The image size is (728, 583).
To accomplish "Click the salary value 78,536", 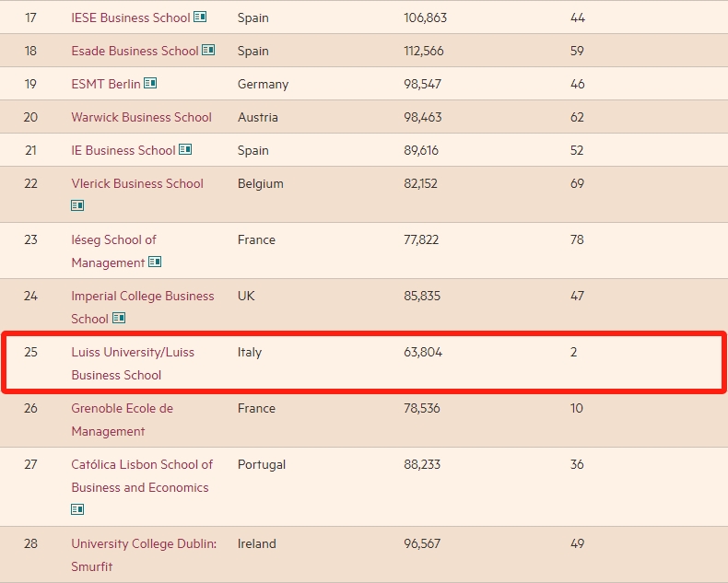I will coord(422,408).
